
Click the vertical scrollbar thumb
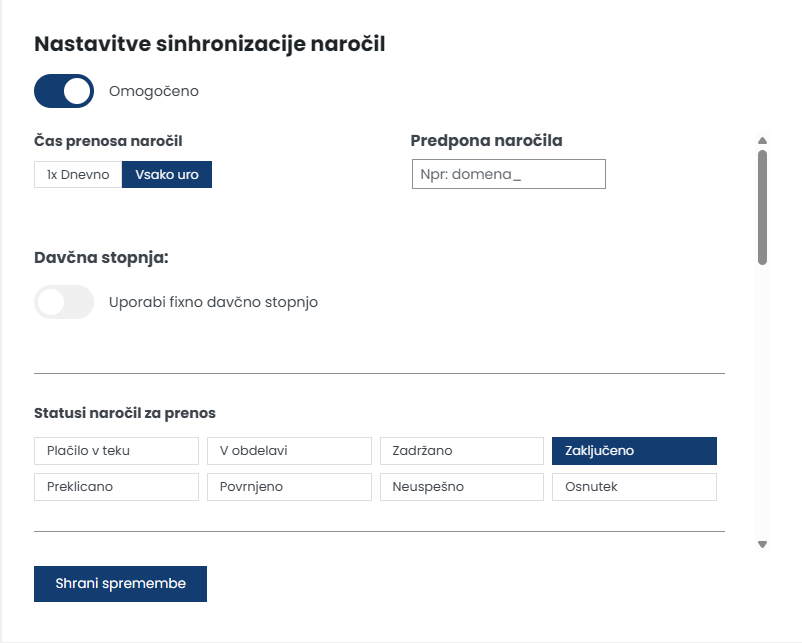pyautogui.click(x=762, y=207)
